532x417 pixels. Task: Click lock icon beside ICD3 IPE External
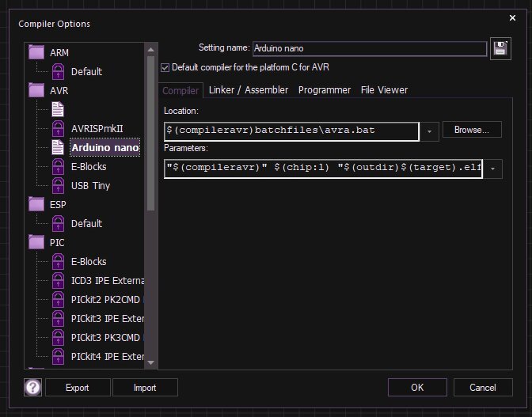(58, 280)
